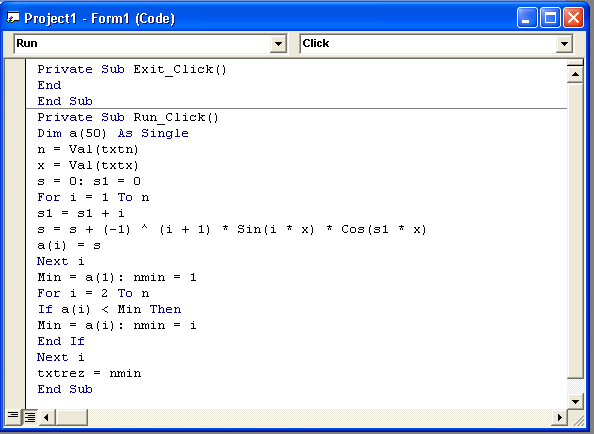This screenshot has height=434, width=594.
Task: Click the horizontal scroll left arrow
Action: 47,417
